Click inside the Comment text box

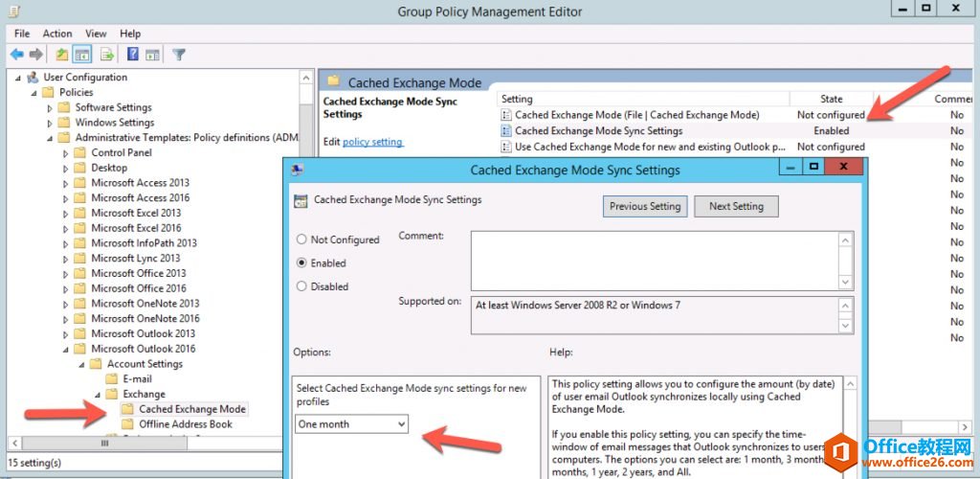click(x=653, y=258)
